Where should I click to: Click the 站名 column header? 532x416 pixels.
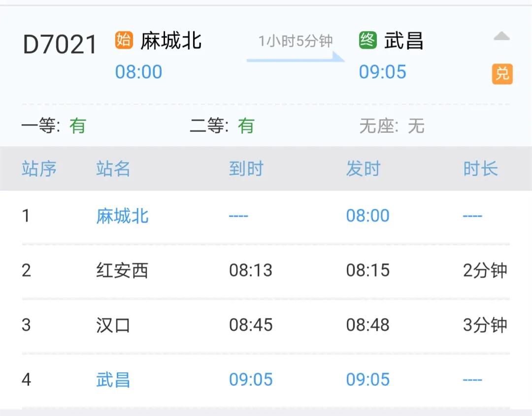pos(113,169)
